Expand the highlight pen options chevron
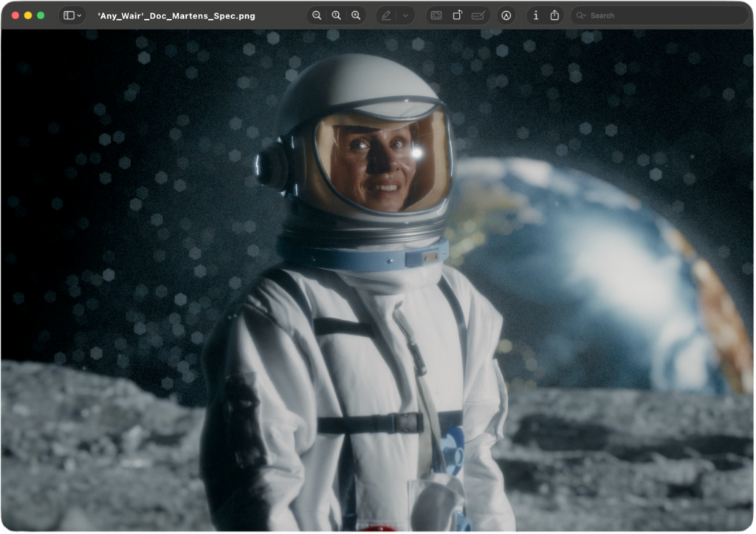 405,16
